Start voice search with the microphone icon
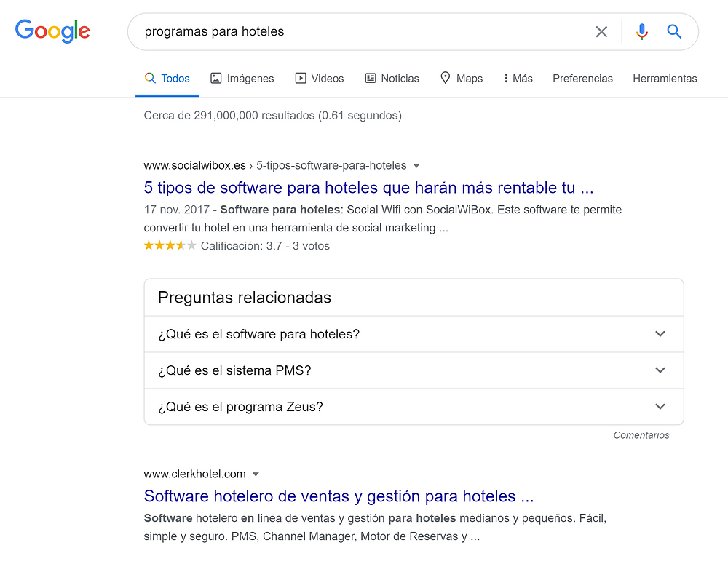The height and width of the screenshot is (564, 728). pyautogui.click(x=641, y=31)
